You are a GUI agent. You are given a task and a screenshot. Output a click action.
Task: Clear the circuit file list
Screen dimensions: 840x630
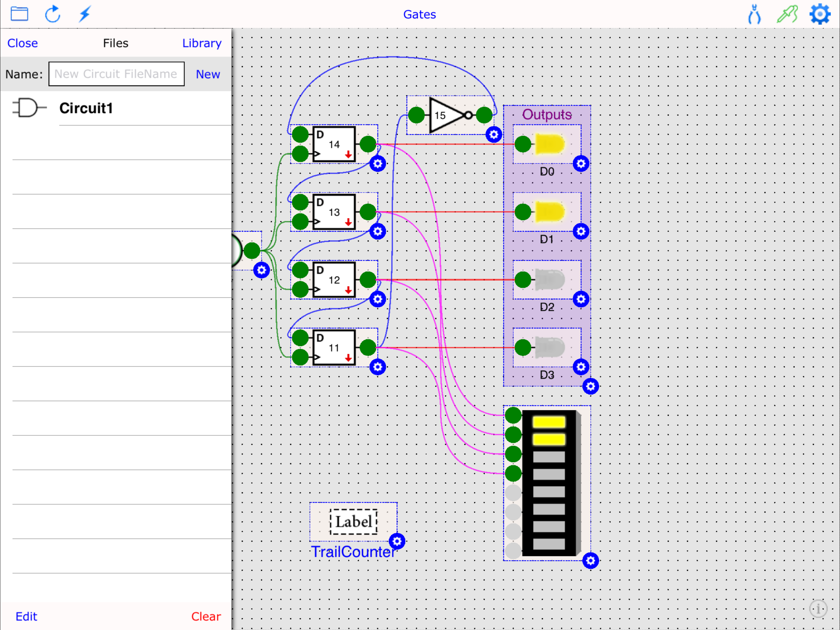point(206,616)
